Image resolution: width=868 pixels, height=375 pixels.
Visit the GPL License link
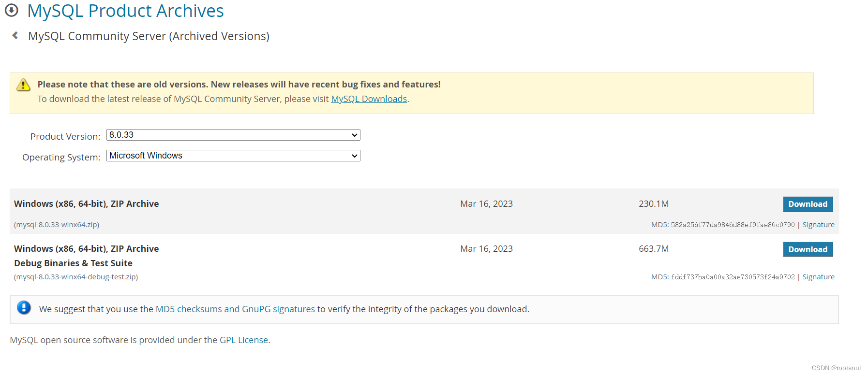243,340
